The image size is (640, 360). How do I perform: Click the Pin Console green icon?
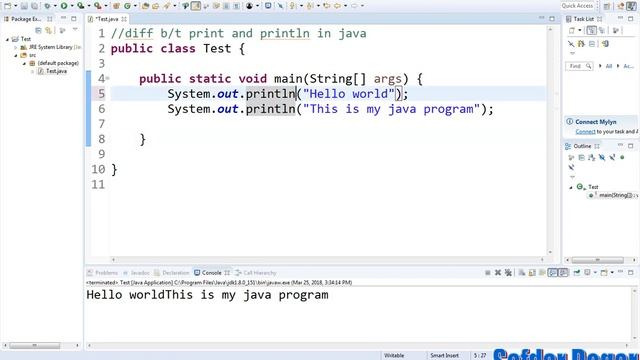[x=577, y=273]
